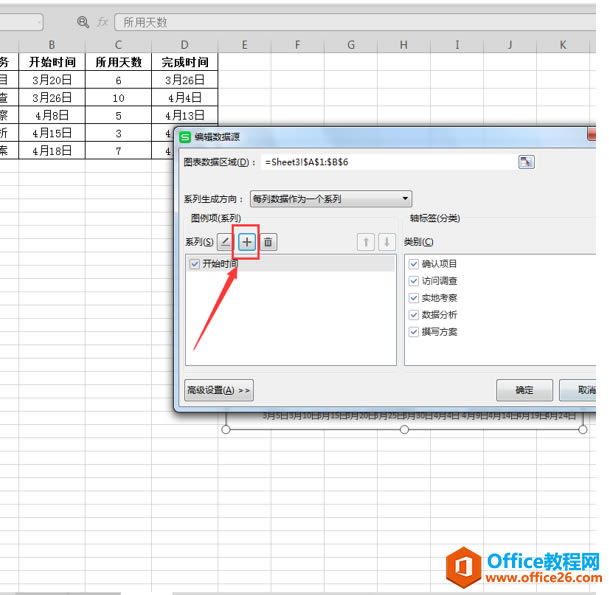Click the fx insert function icon
The width and height of the screenshot is (609, 595).
[x=102, y=22]
